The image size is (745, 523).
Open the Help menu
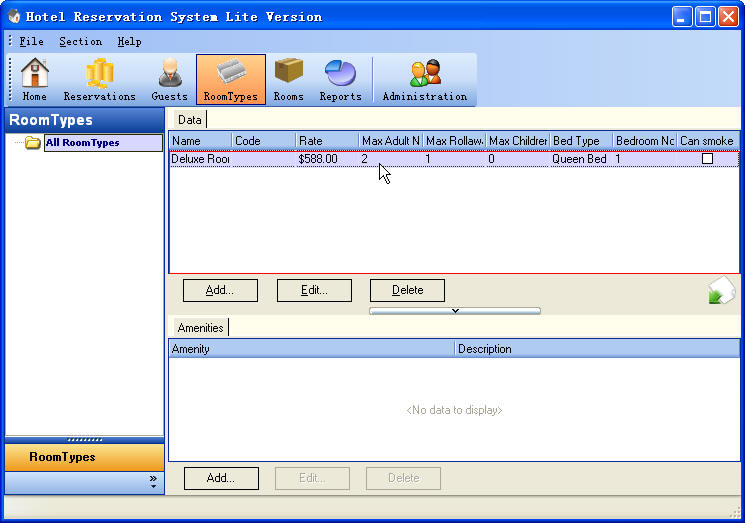click(x=129, y=42)
